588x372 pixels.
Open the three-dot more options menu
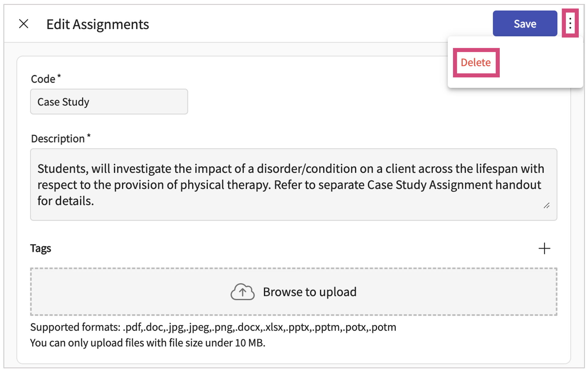point(570,23)
